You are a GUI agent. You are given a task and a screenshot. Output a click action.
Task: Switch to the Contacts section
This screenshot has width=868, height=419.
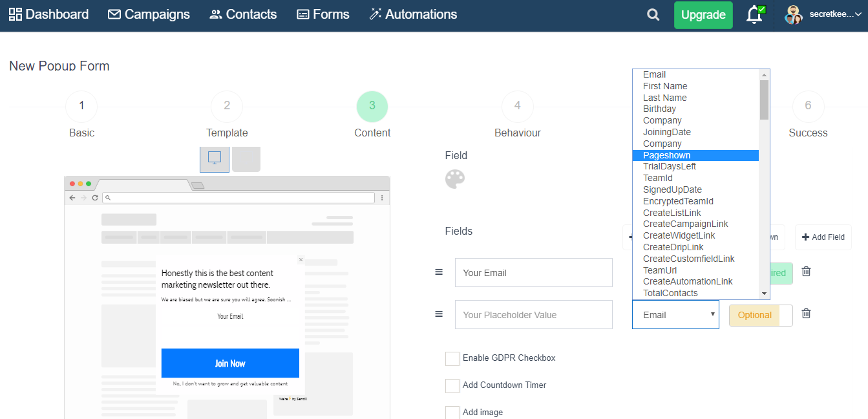(242, 14)
